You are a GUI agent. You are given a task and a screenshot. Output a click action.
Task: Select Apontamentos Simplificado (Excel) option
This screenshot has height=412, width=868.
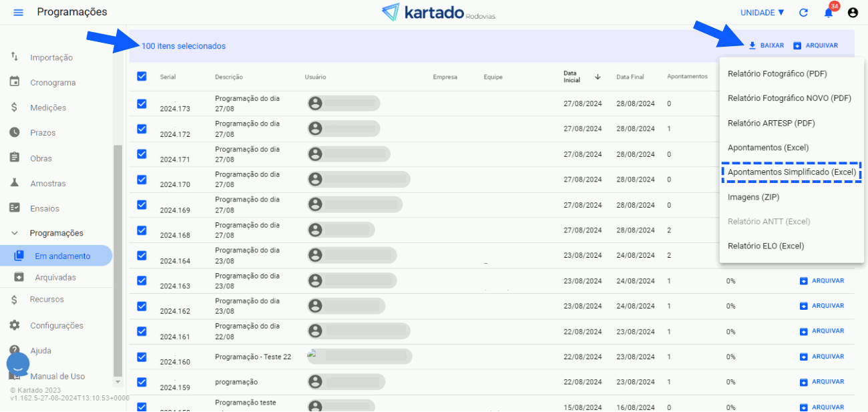pos(791,172)
